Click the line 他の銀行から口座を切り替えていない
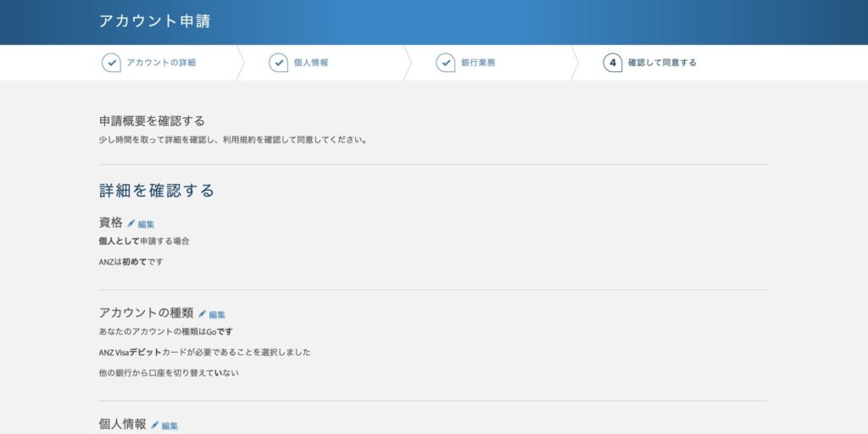This screenshot has width=868, height=434. (x=169, y=373)
